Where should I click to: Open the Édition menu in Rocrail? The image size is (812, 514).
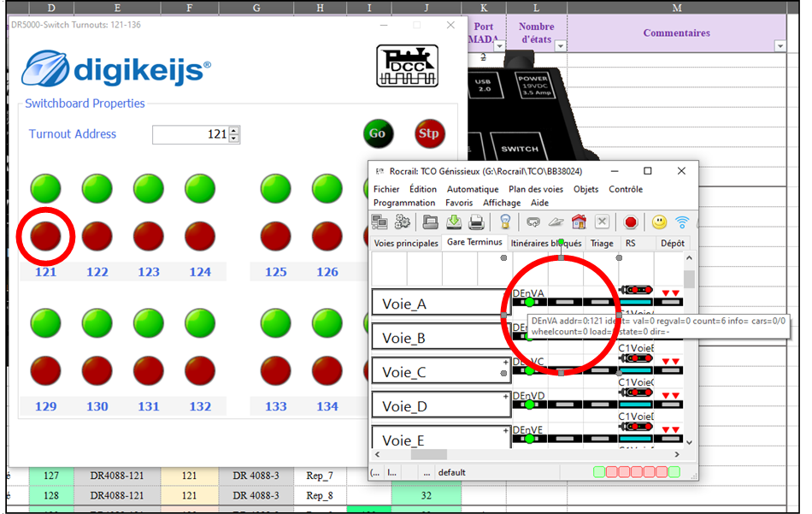point(422,189)
